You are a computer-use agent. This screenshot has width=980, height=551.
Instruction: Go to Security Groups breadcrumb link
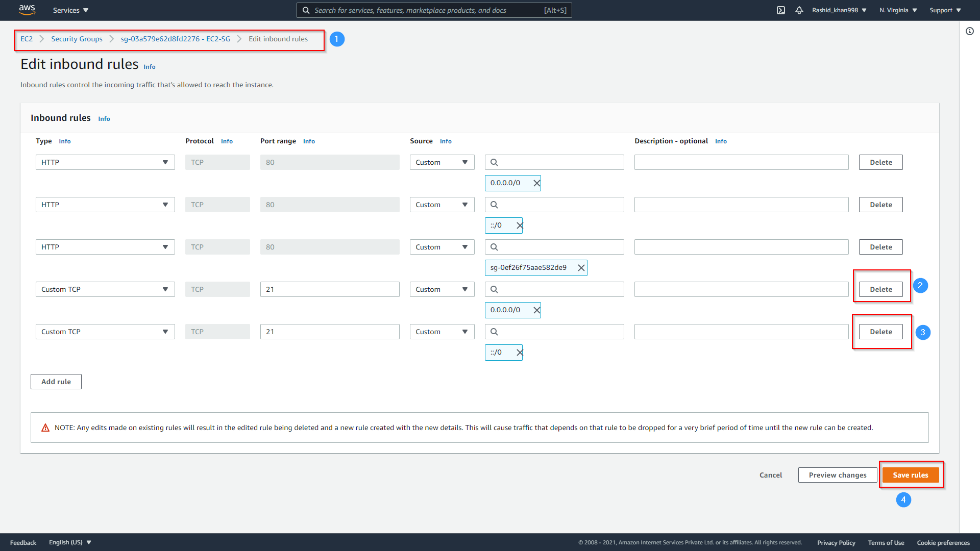point(77,39)
